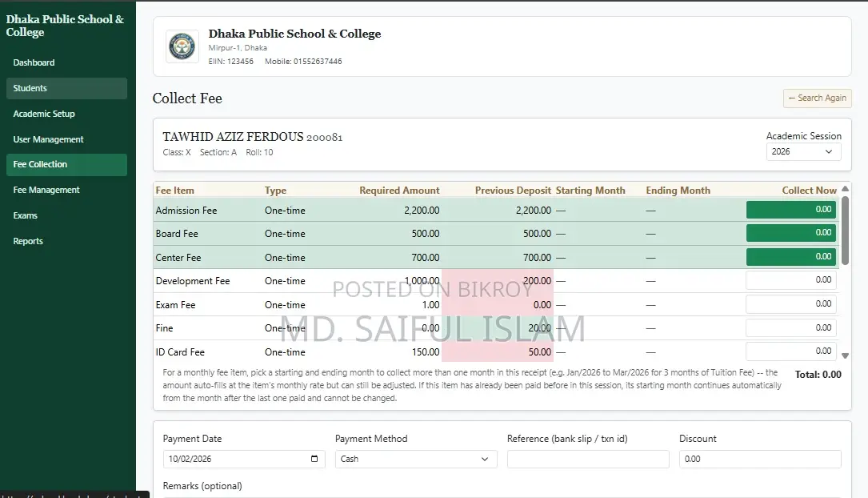This screenshot has width=868, height=498.
Task: Select User Management in sidebar
Action: [x=66, y=139]
